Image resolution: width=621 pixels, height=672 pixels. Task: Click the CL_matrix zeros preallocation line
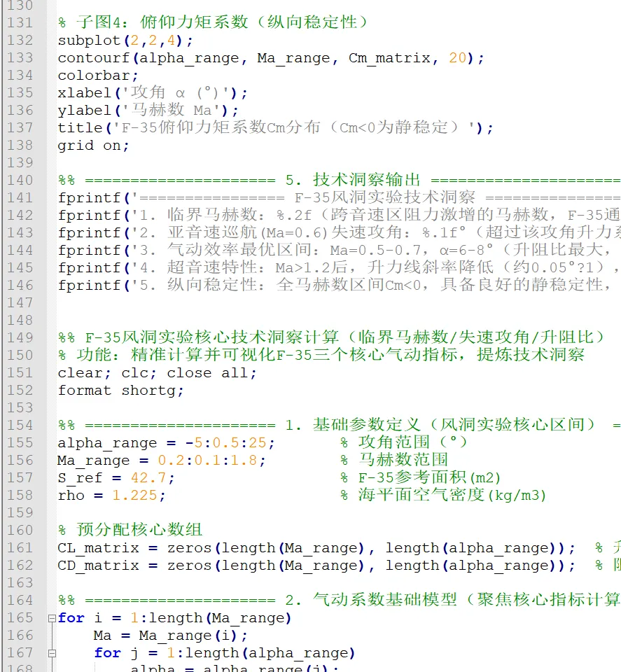[x=316, y=547]
